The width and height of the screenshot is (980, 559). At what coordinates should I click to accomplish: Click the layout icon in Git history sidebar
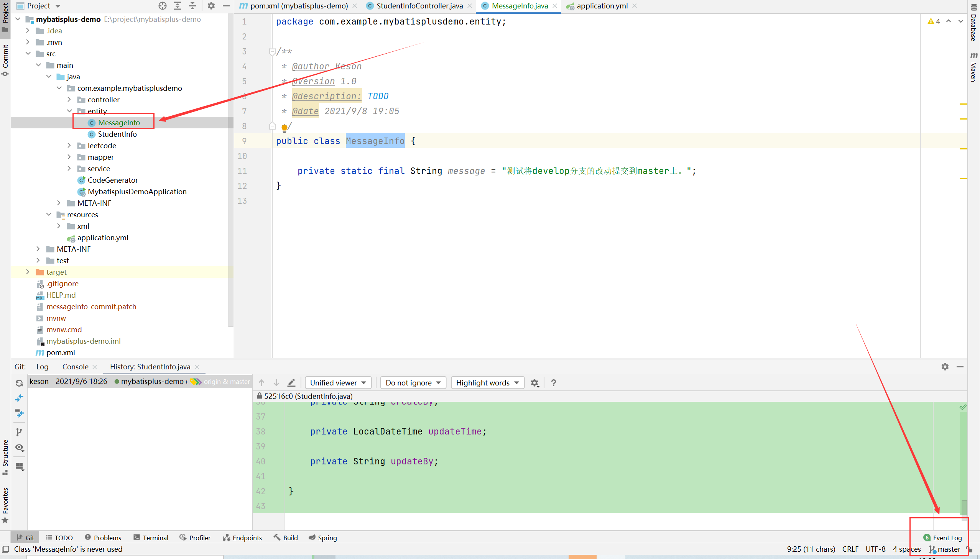click(x=20, y=467)
